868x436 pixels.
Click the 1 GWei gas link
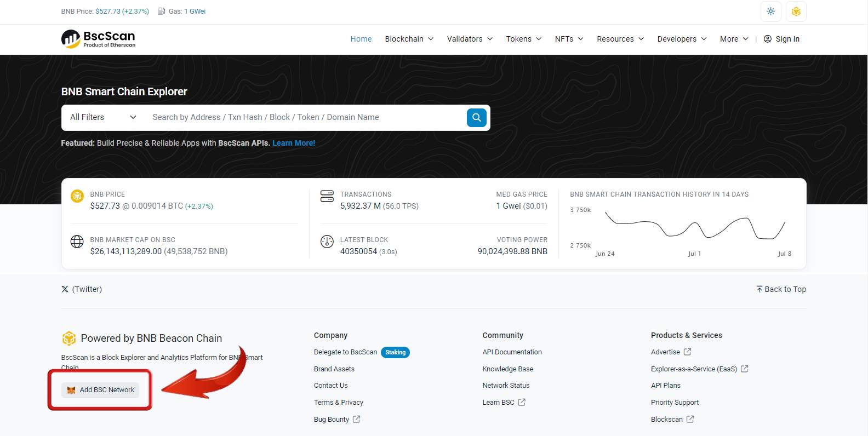(x=195, y=11)
